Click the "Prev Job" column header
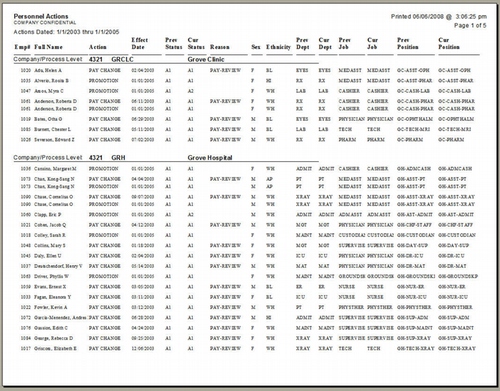The width and height of the screenshot is (500, 391). click(345, 43)
